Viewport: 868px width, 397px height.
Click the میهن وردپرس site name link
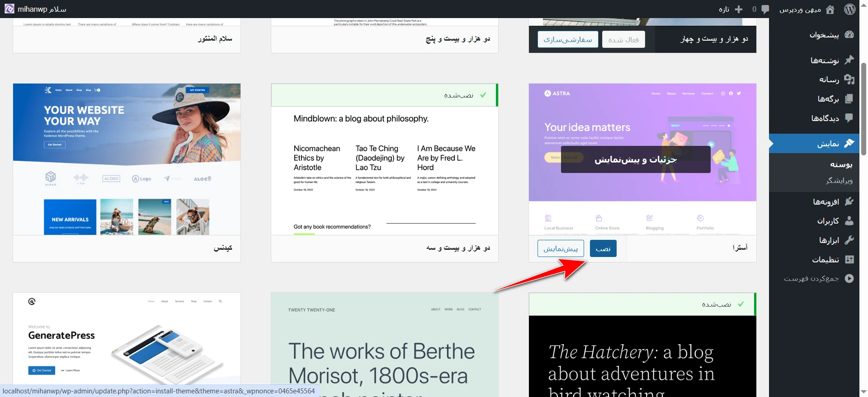[800, 9]
